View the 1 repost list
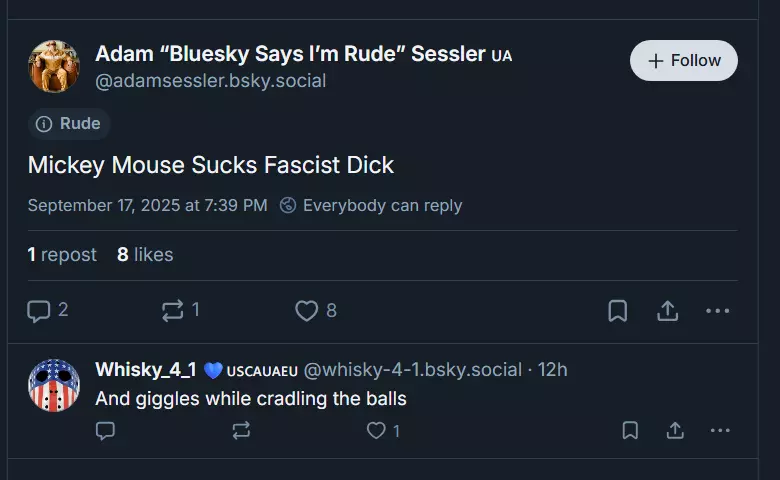The height and width of the screenshot is (480, 780). [x=62, y=255]
